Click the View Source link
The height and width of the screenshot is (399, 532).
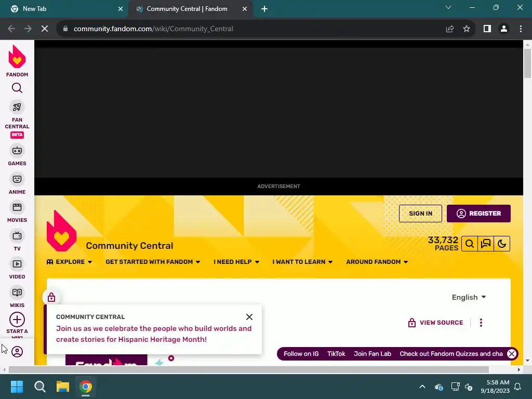pos(436,323)
